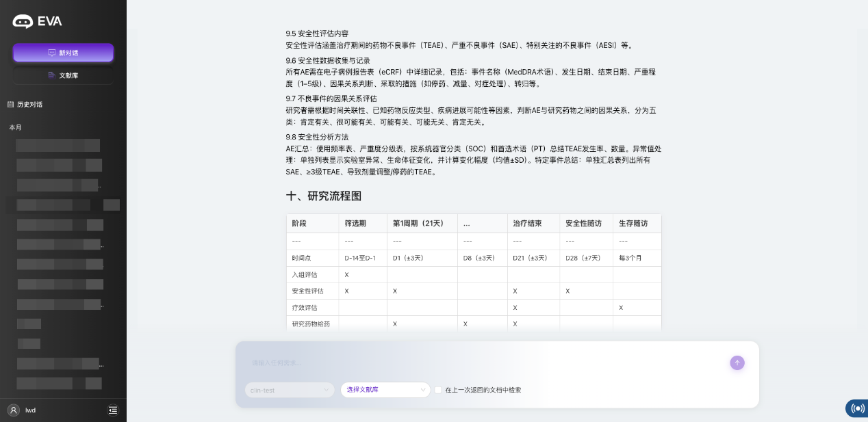Click the lwd user avatar icon

(13, 410)
